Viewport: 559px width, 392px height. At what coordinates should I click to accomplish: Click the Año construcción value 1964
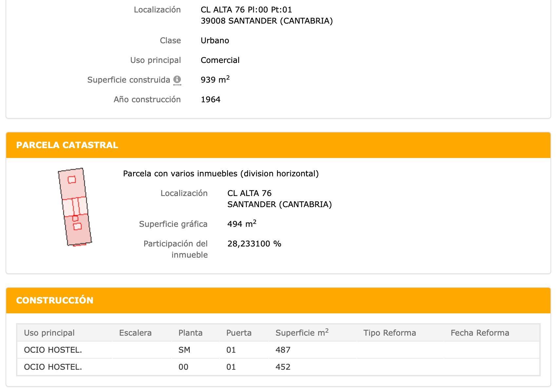211,99
